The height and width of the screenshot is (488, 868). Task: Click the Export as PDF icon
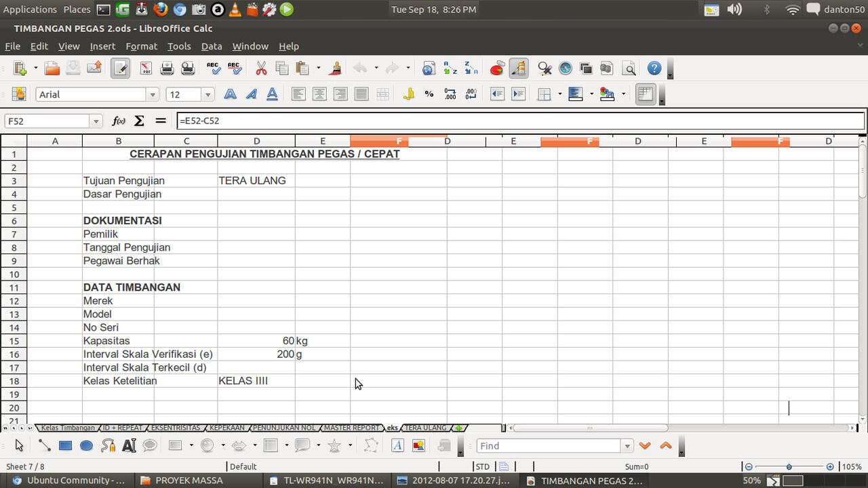(146, 68)
